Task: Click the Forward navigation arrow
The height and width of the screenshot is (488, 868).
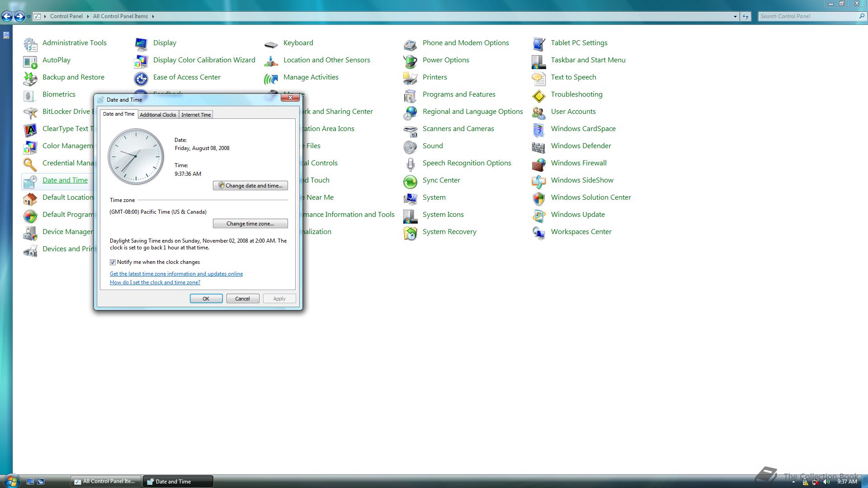Action: coord(19,17)
